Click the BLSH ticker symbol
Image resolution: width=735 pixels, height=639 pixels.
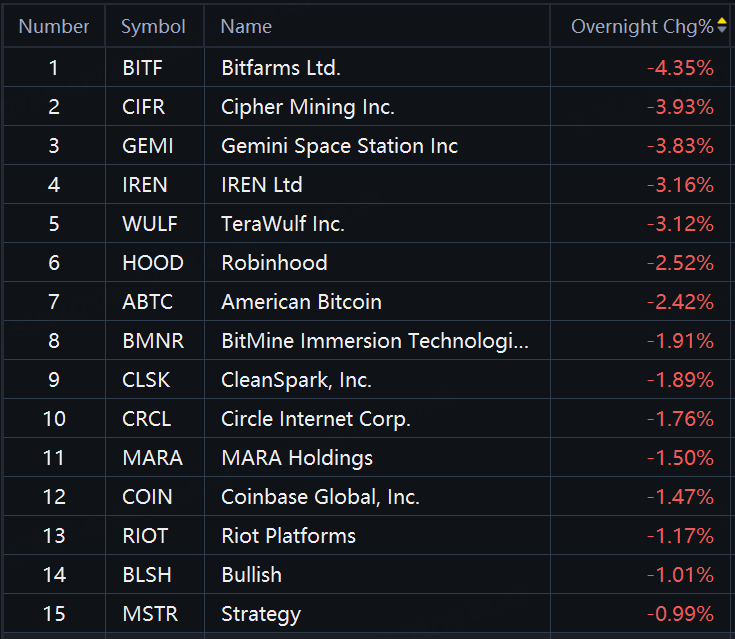(147, 575)
